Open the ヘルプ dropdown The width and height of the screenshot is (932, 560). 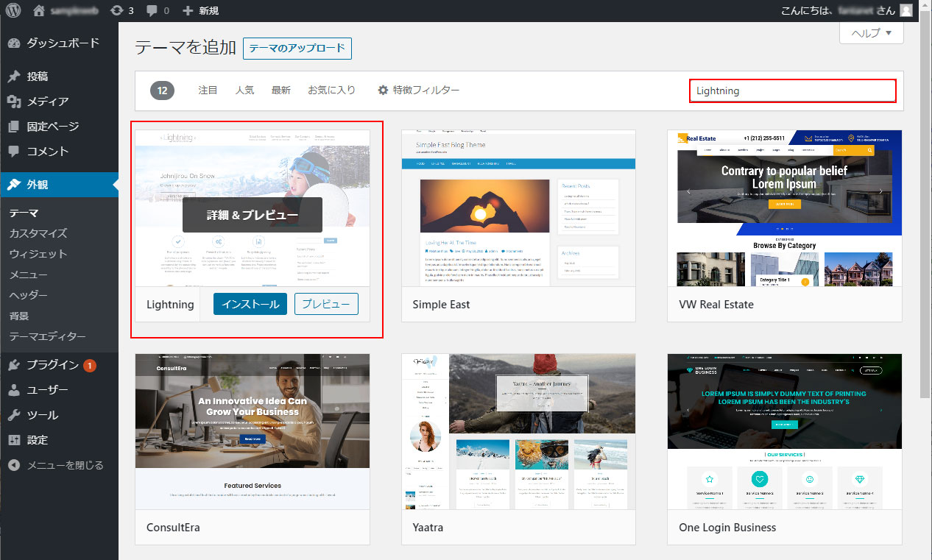pyautogui.click(x=872, y=33)
